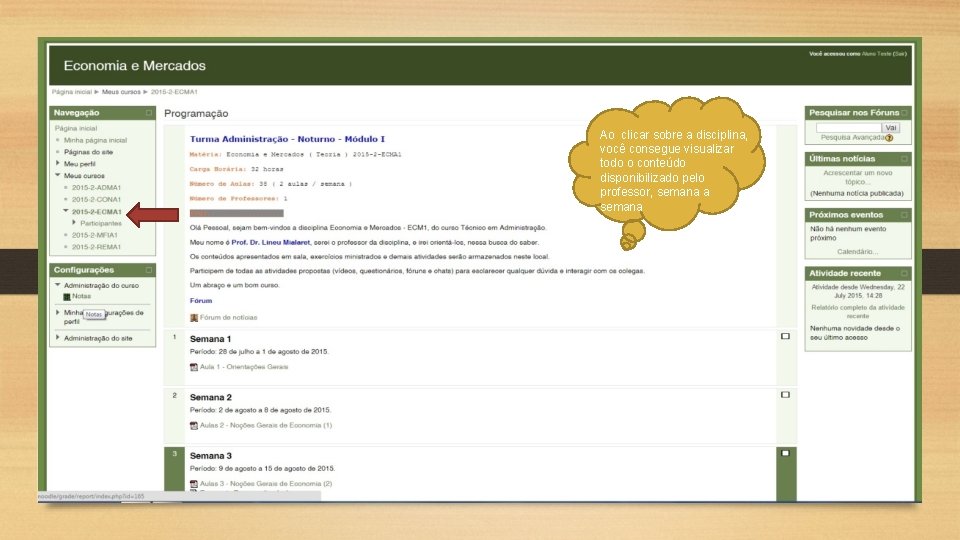Click Acrescentar um novo tópico link

click(x=858, y=178)
